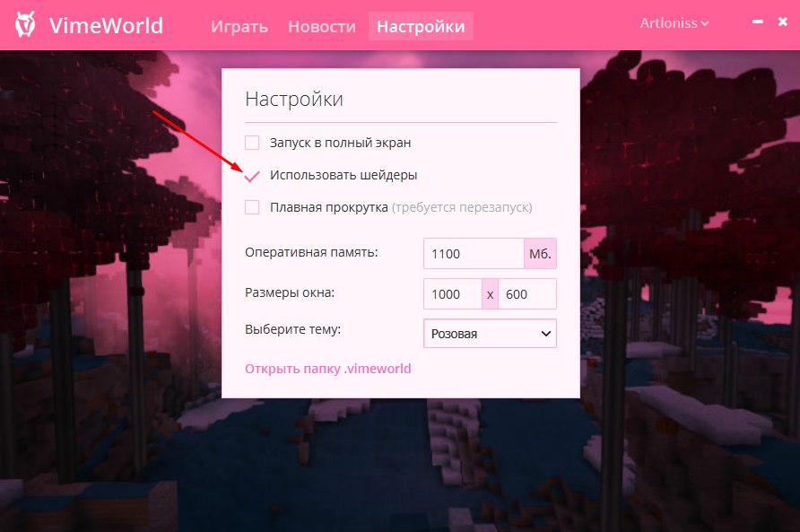
Task: Enable the Запуск в полный экран checkbox
Action: pyautogui.click(x=252, y=143)
